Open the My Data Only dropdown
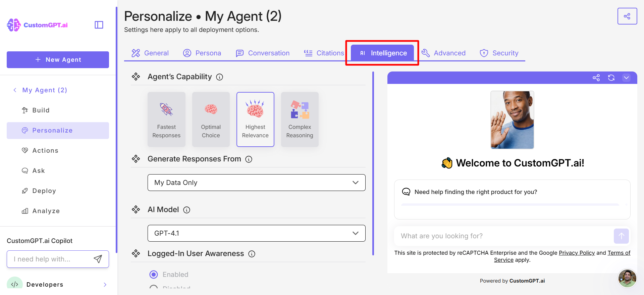The width and height of the screenshot is (644, 295). click(257, 183)
